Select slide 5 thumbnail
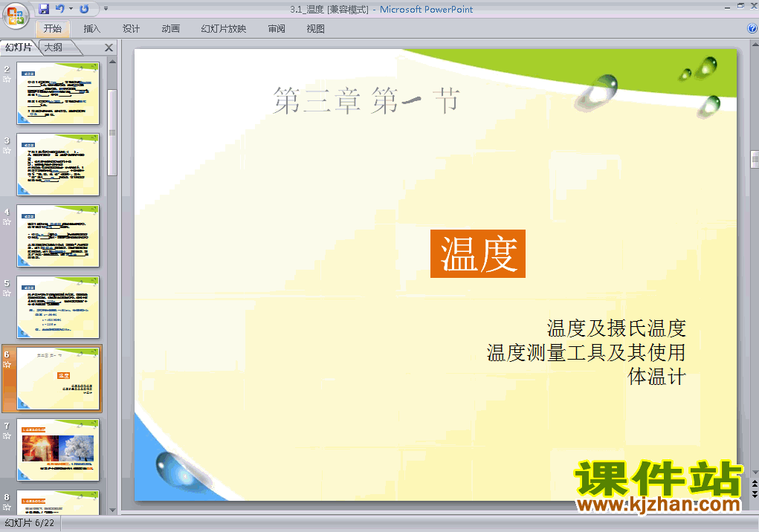The width and height of the screenshot is (759, 532). point(58,307)
